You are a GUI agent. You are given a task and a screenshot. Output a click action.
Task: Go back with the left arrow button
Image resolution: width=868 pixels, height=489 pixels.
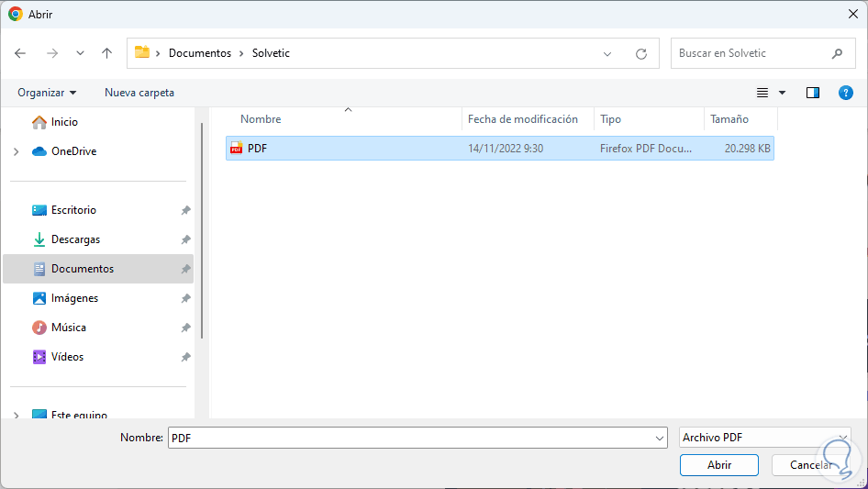tap(20, 53)
